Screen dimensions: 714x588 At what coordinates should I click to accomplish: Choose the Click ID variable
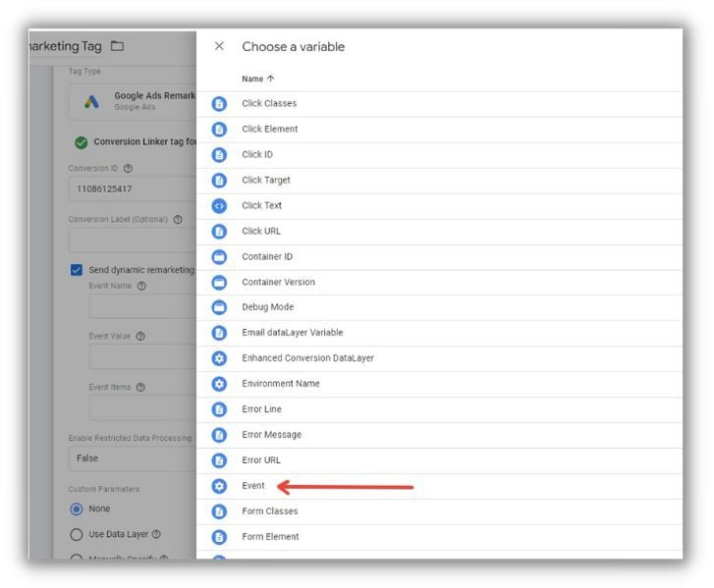pyautogui.click(x=439, y=155)
